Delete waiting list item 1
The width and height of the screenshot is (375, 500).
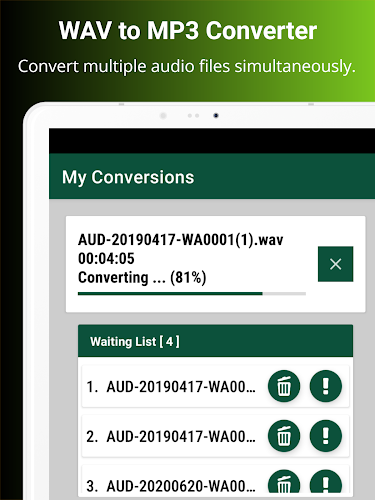click(284, 386)
